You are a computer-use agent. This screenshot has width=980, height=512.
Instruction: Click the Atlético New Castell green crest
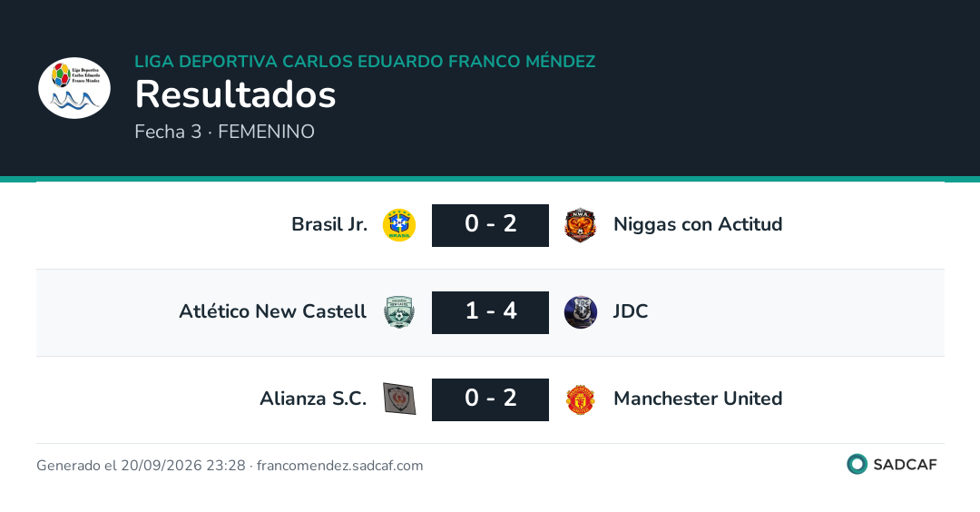coord(399,312)
